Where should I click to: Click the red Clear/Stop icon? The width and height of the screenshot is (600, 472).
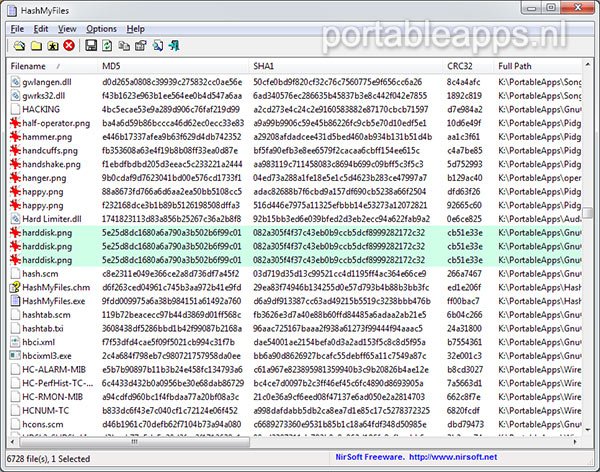point(68,46)
